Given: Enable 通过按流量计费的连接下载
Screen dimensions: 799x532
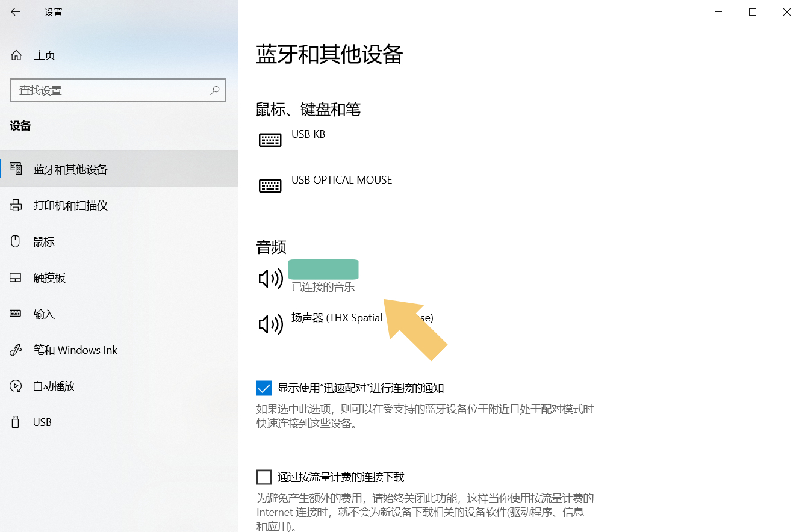Looking at the screenshot, I should click(x=264, y=477).
